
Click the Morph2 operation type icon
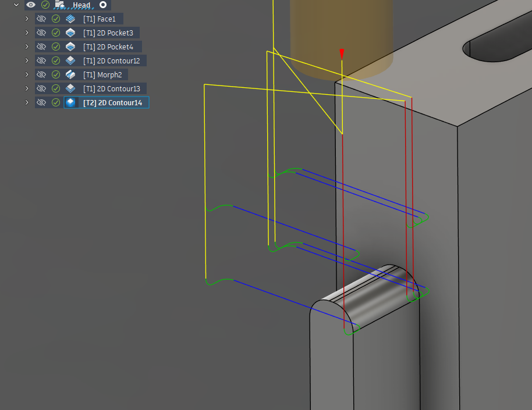pos(70,74)
